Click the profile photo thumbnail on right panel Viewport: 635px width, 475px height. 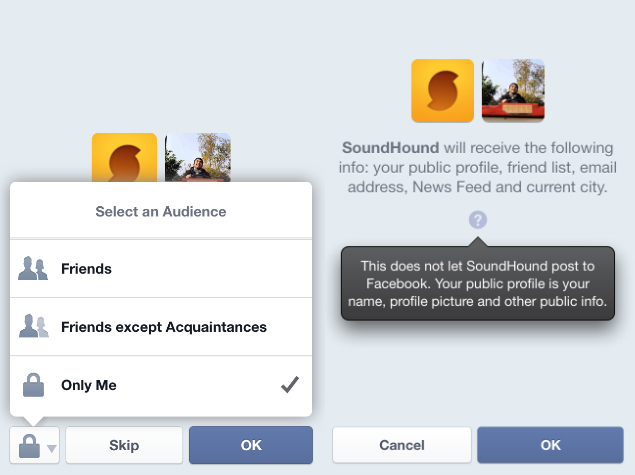click(x=513, y=91)
